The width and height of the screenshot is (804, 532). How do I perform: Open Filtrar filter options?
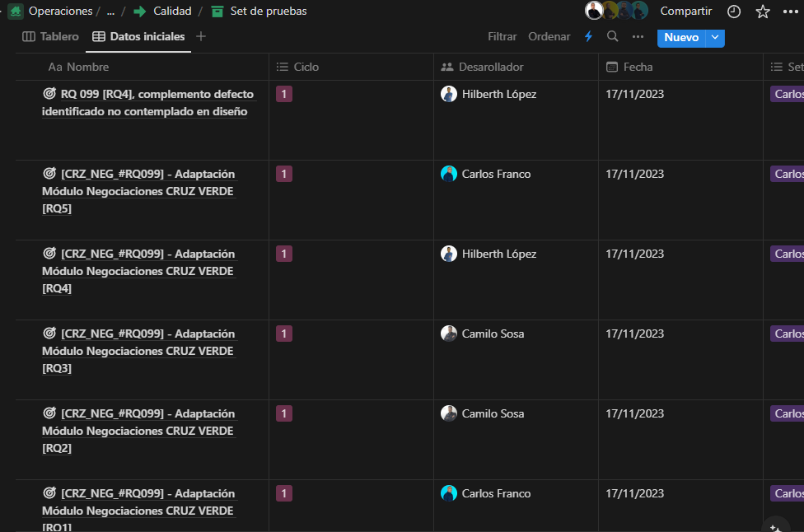[x=502, y=37]
